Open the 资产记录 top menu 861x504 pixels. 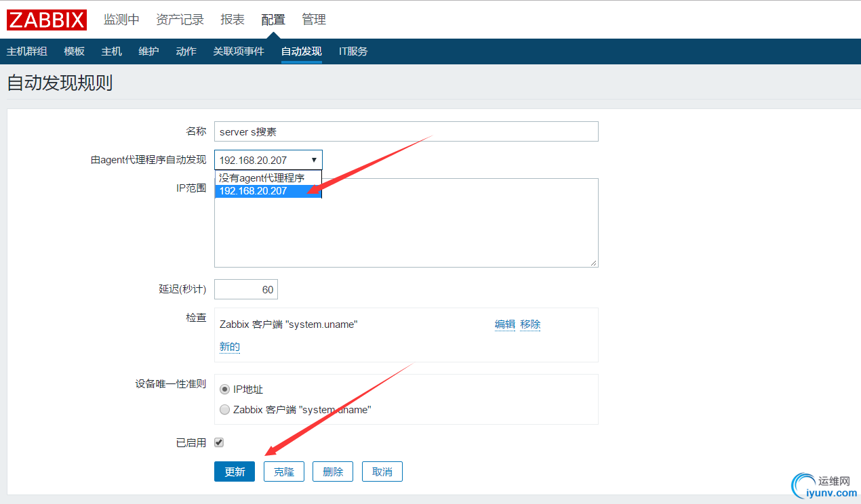(180, 20)
